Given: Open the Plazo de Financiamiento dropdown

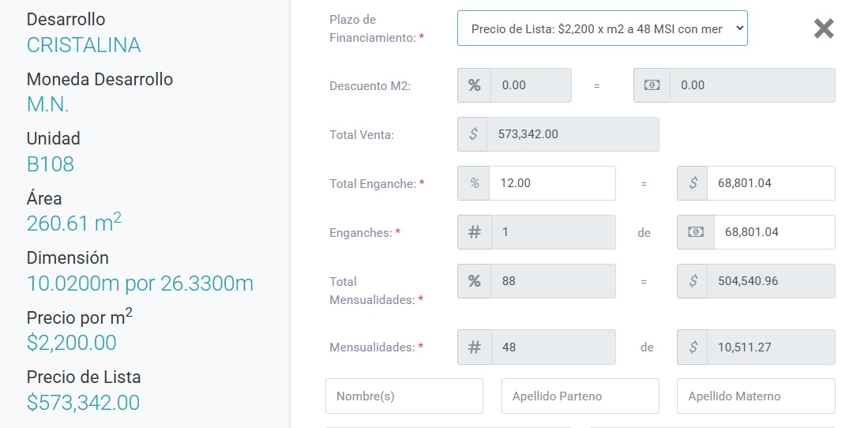Looking at the screenshot, I should 603,28.
